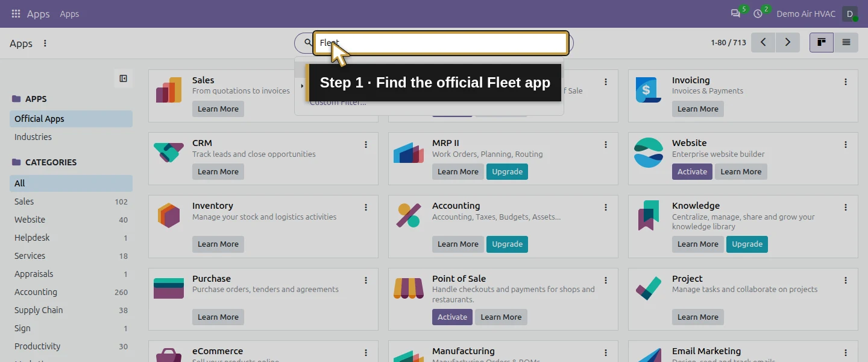The image size is (868, 362).
Task: Open Project card options menu
Action: tap(846, 281)
